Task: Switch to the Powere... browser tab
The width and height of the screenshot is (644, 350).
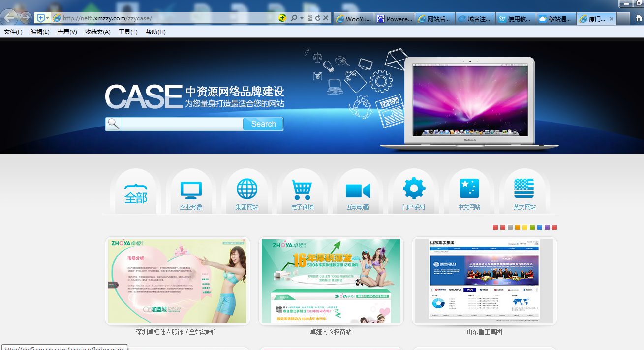Action: pyautogui.click(x=395, y=19)
